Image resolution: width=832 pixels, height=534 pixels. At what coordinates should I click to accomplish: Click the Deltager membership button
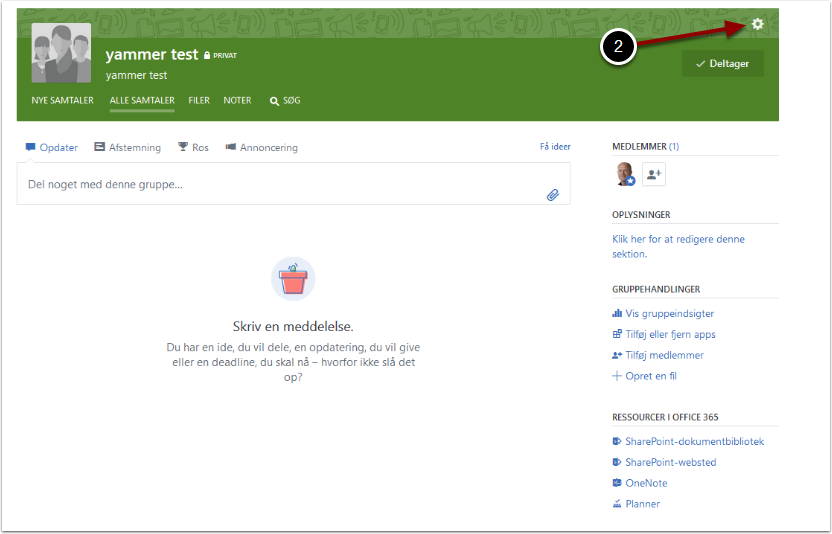(723, 64)
